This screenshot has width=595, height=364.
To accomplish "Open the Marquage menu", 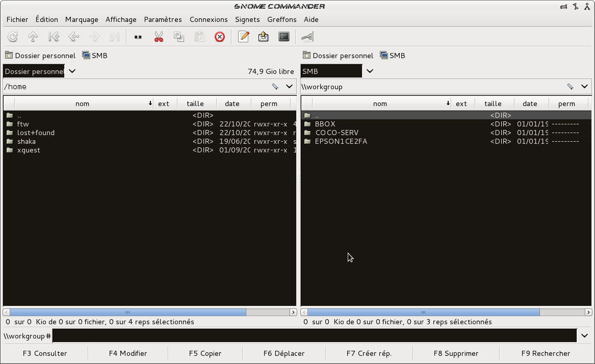I will [82, 19].
